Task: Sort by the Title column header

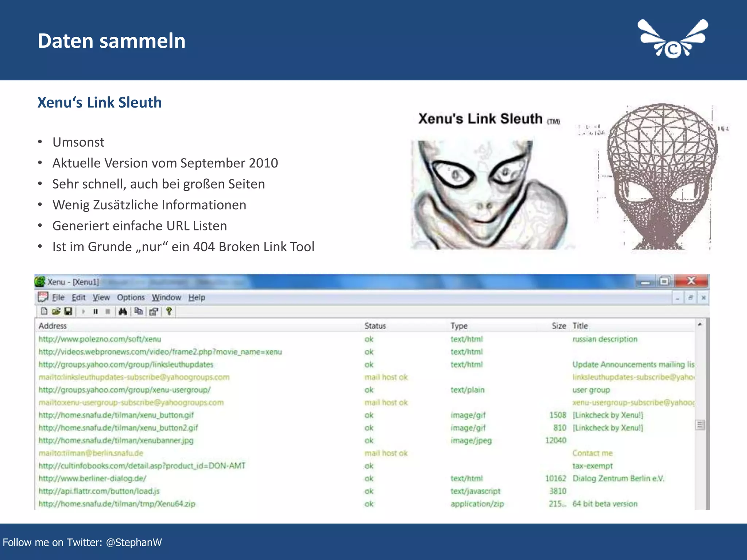Action: 580,326
